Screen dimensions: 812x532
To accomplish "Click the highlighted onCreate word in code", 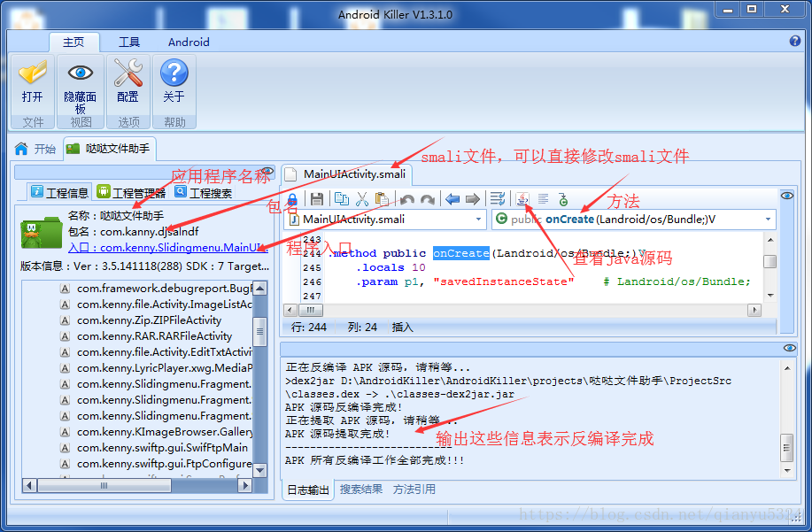I will [460, 253].
